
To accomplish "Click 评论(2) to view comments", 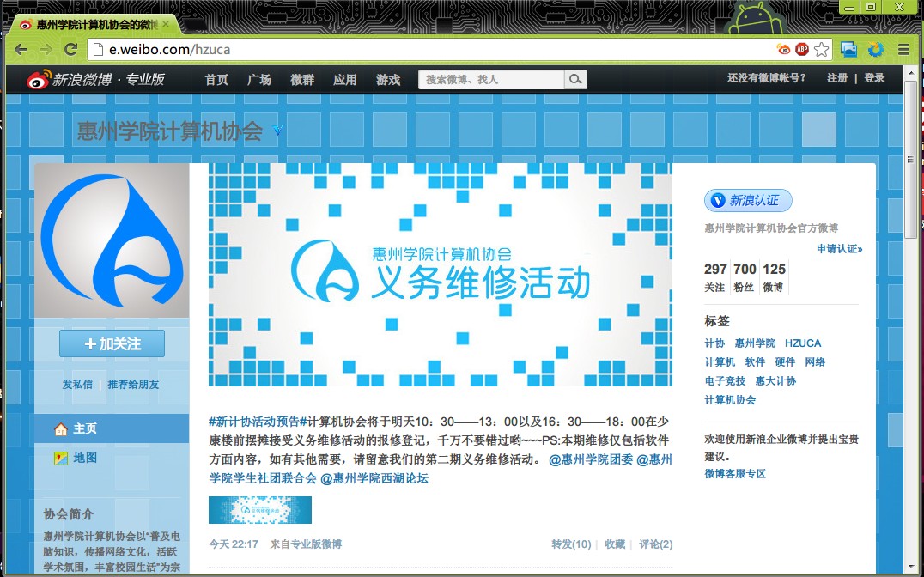I will point(655,544).
